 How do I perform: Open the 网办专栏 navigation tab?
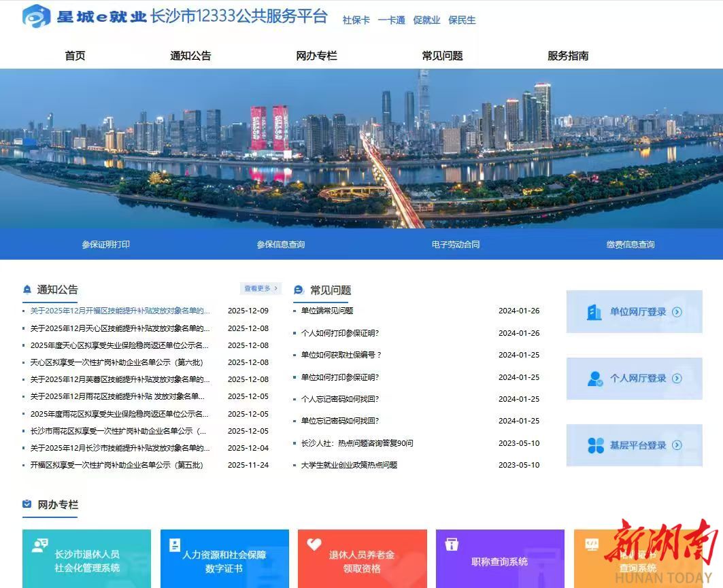[316, 56]
